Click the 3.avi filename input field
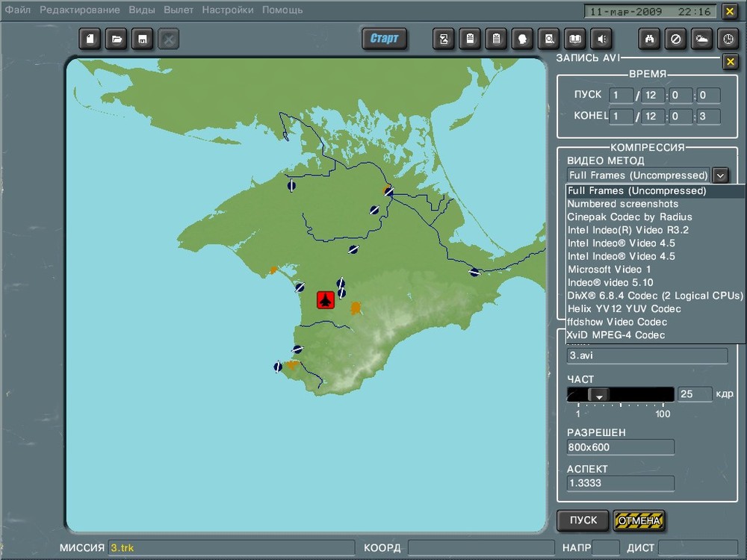Viewport: 747px width, 560px height. (647, 356)
